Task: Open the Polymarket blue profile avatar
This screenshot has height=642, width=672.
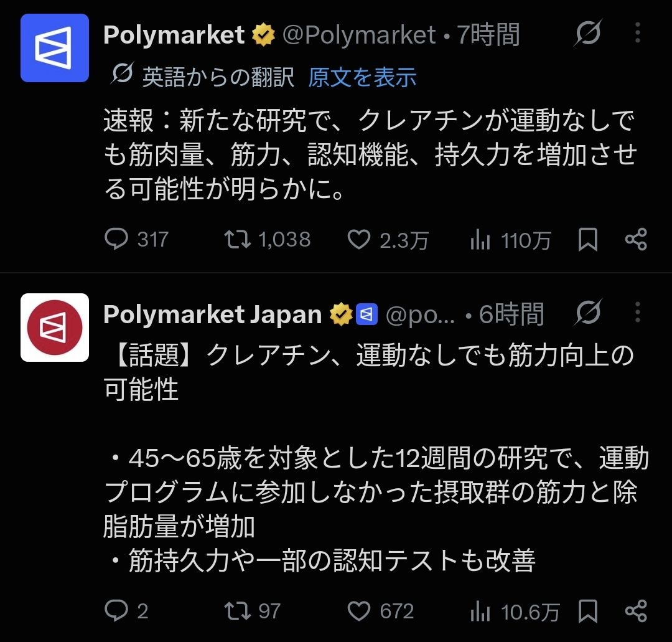Action: [x=54, y=47]
